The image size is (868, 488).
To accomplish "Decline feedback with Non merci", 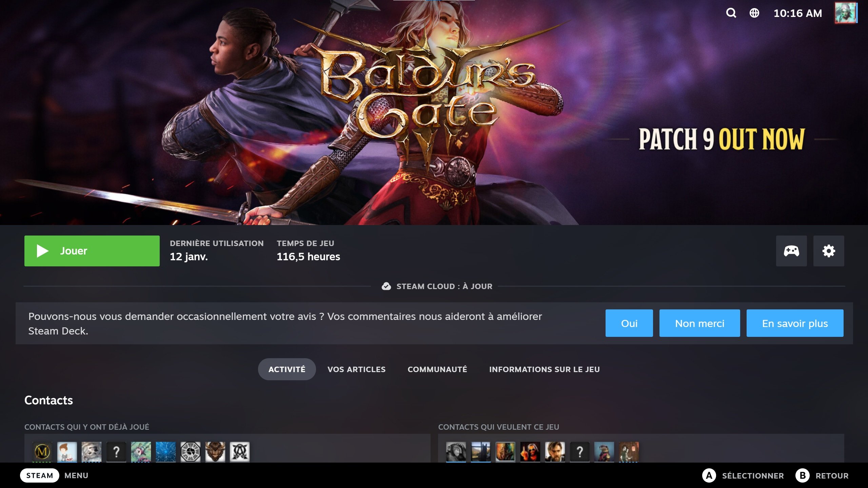I will pyautogui.click(x=700, y=323).
